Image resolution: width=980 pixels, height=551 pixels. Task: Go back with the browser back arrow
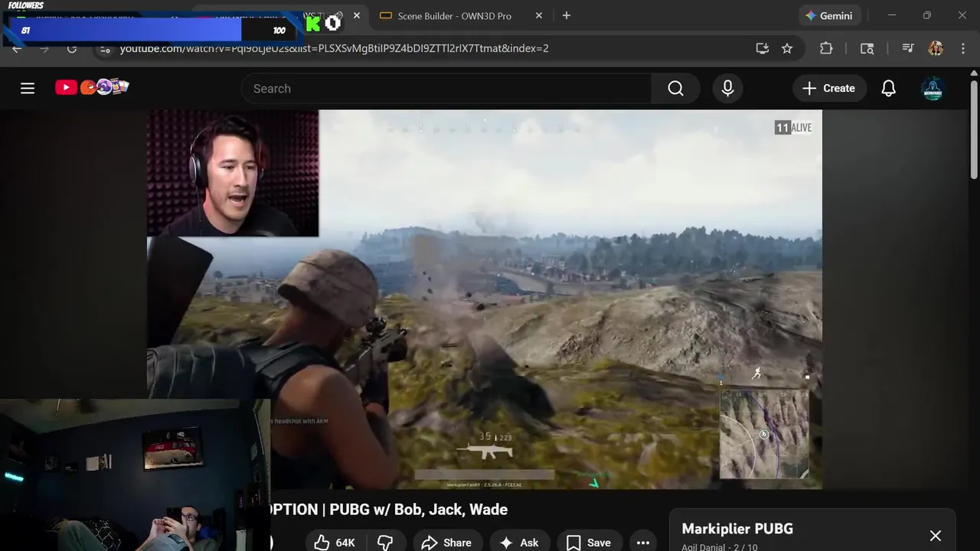17,49
